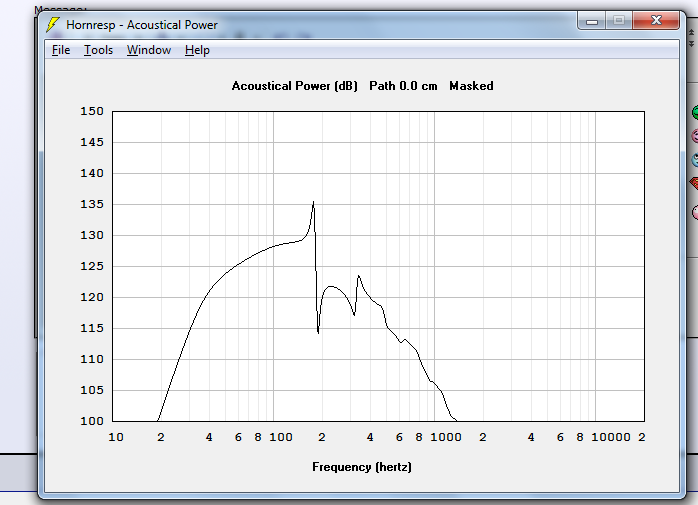Click the 100 label on frequency axis
The width and height of the screenshot is (698, 505).
281,437
